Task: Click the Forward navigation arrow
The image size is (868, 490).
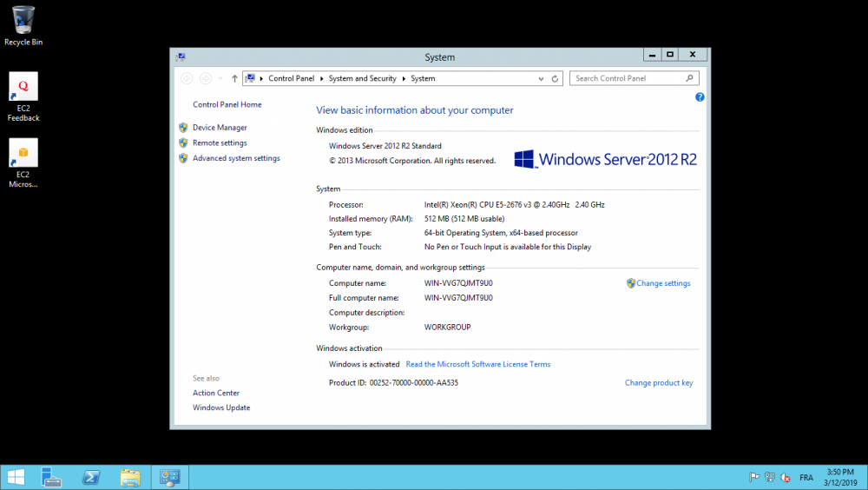Action: click(206, 79)
